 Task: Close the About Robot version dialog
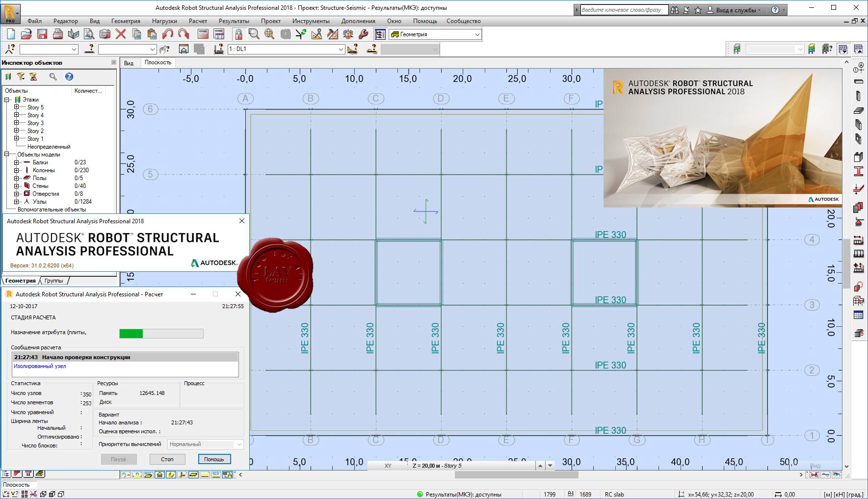tap(241, 221)
